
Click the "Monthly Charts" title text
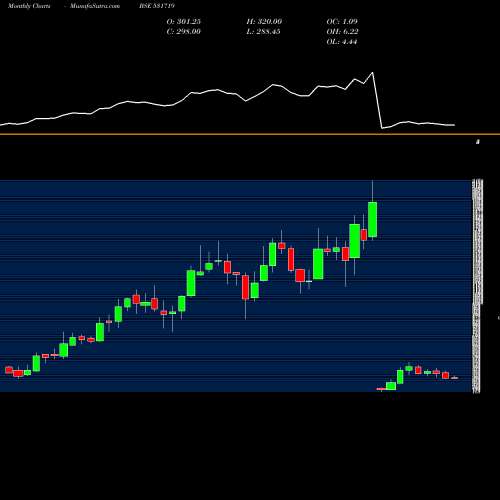(29, 6)
